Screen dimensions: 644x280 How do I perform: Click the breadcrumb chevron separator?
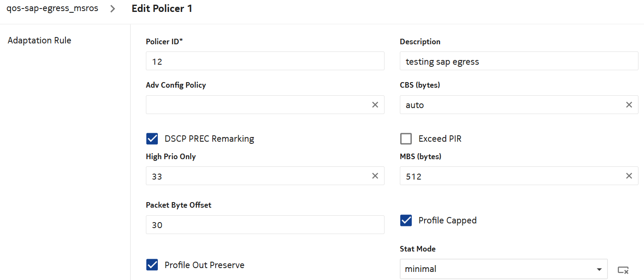(x=113, y=9)
